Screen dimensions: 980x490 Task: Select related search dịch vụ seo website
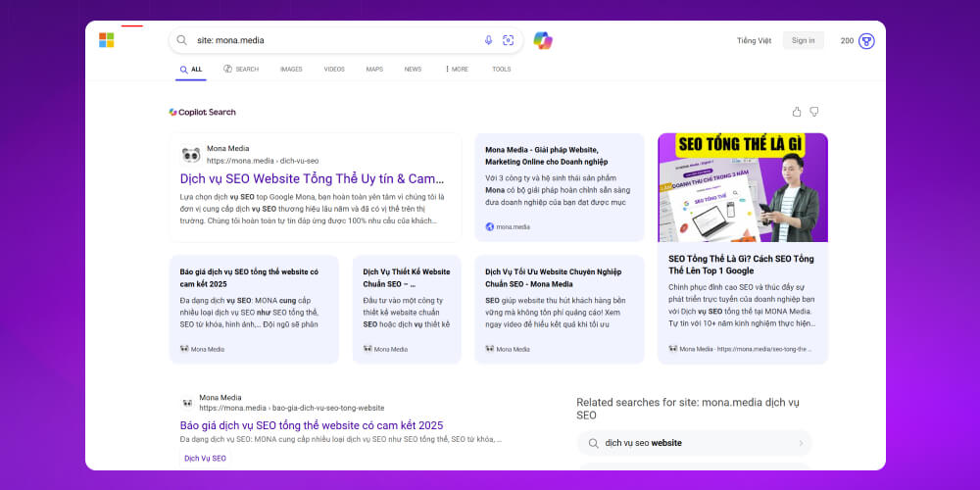click(x=695, y=443)
